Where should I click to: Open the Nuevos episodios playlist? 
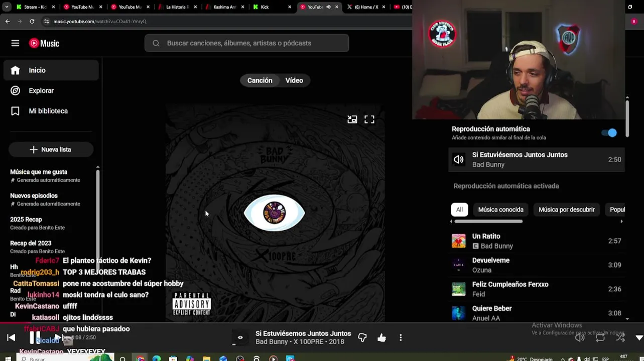pos(45,200)
